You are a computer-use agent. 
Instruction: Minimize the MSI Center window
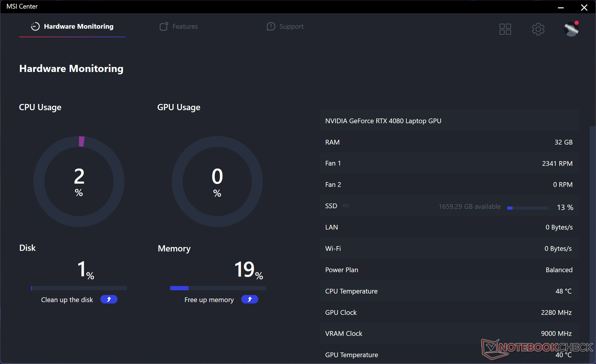point(561,7)
